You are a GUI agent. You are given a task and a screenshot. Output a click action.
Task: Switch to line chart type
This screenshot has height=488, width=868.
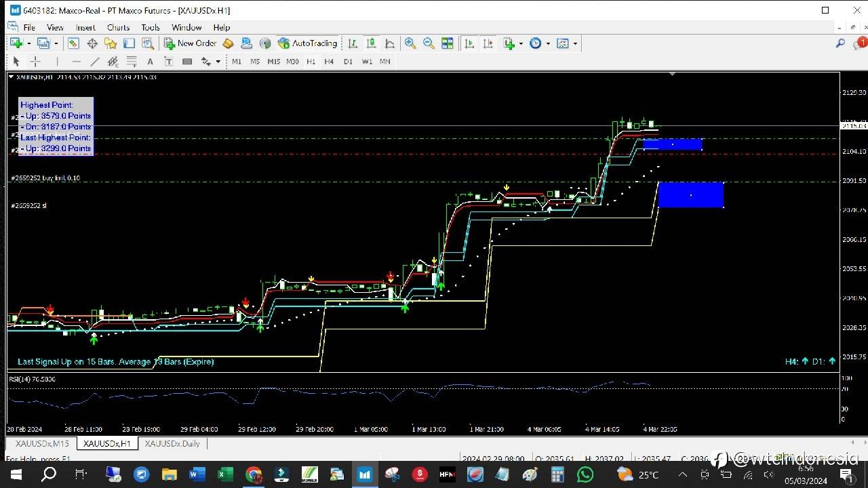pyautogui.click(x=389, y=43)
